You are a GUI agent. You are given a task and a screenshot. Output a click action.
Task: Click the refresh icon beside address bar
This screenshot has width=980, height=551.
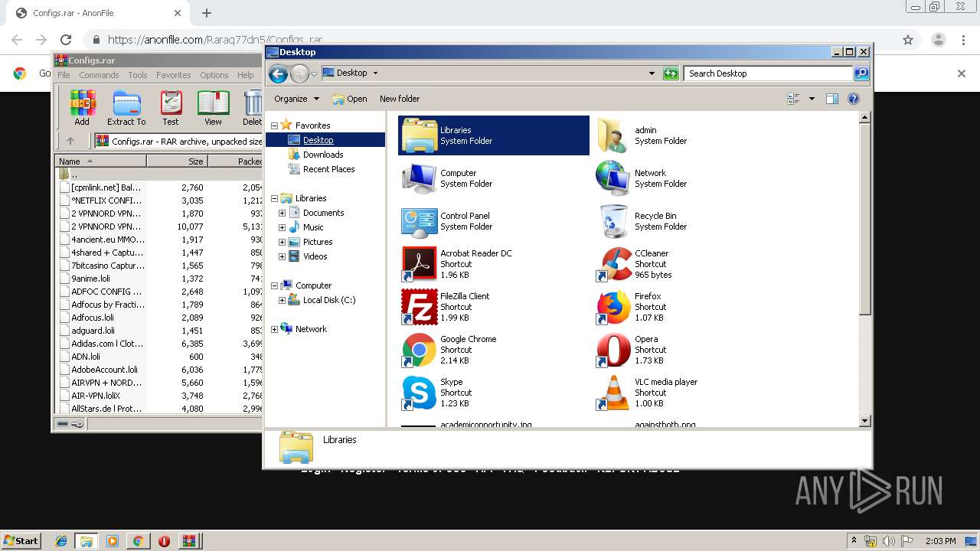coord(671,73)
